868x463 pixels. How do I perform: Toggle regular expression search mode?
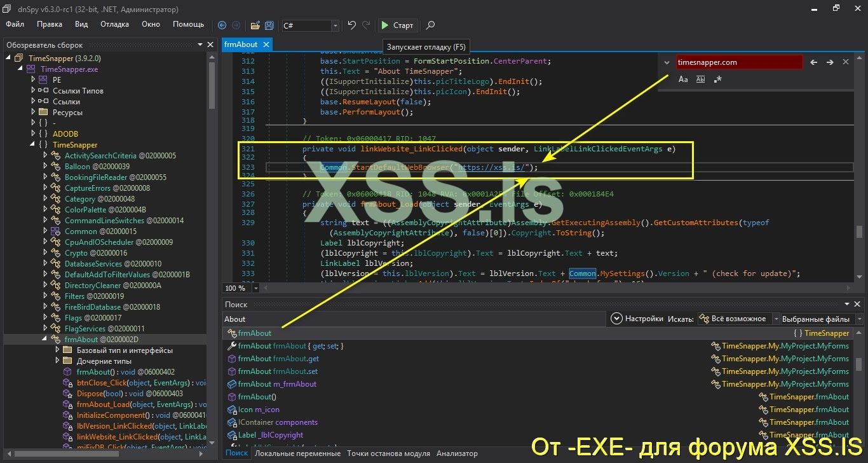(x=717, y=79)
